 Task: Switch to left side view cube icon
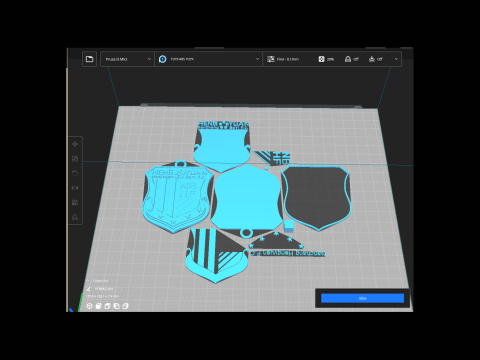[116, 306]
